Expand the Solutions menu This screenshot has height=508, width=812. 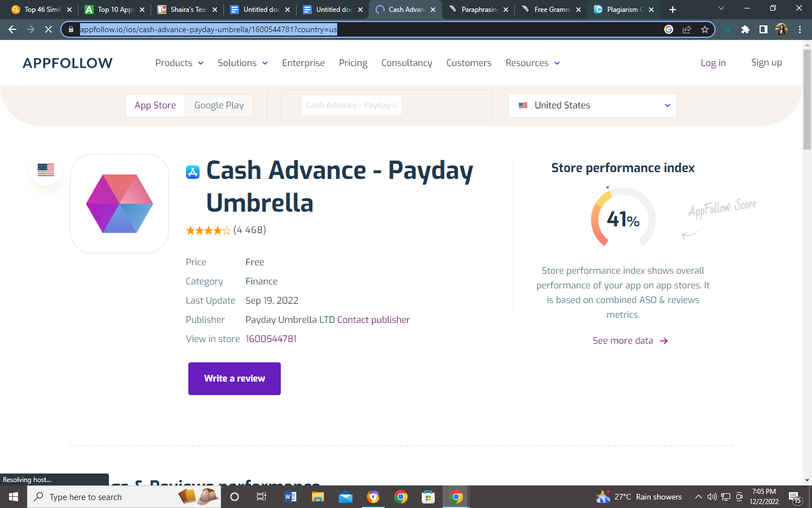242,63
